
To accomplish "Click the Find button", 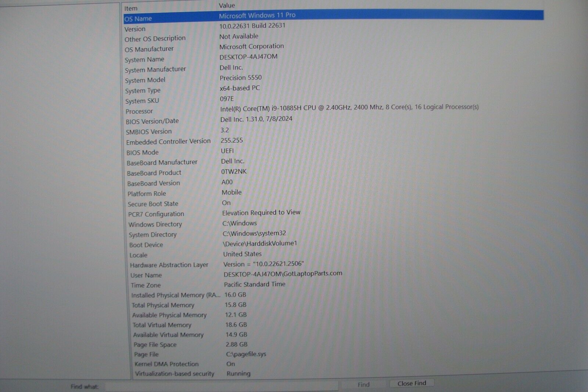I will click(x=363, y=384).
